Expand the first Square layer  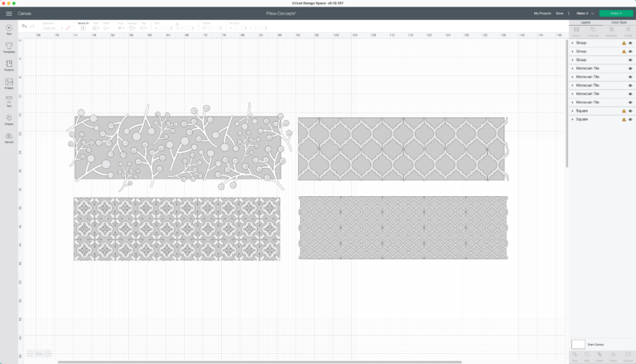point(572,111)
